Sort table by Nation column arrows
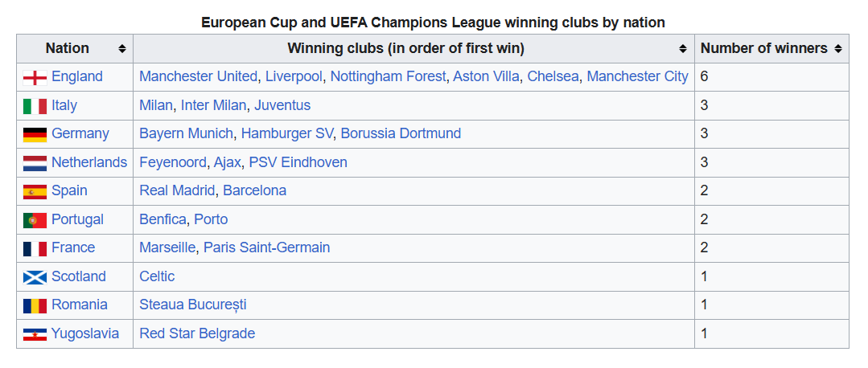This screenshot has width=868, height=368. pos(121,49)
